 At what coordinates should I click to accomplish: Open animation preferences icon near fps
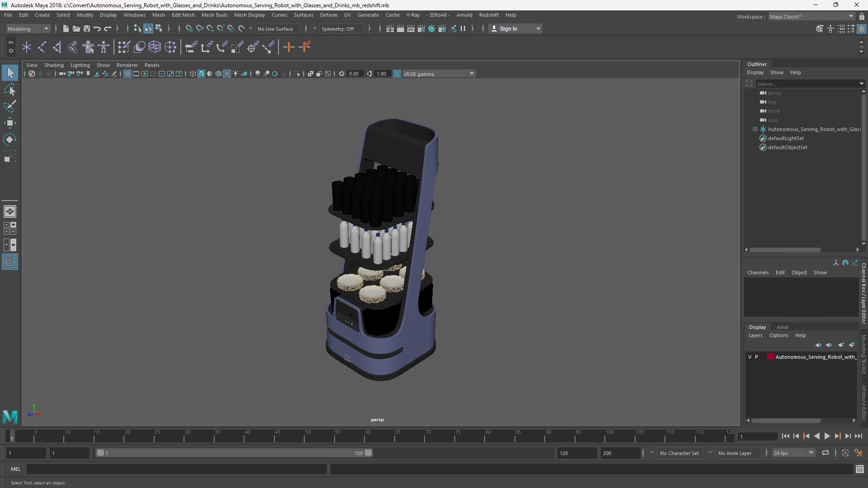click(x=859, y=453)
